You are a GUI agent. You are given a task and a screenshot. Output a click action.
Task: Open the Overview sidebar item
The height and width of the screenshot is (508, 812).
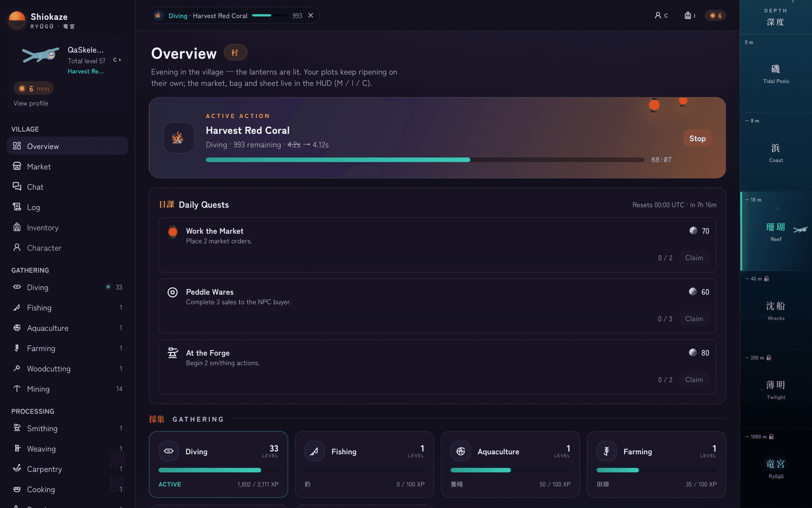coord(67,146)
